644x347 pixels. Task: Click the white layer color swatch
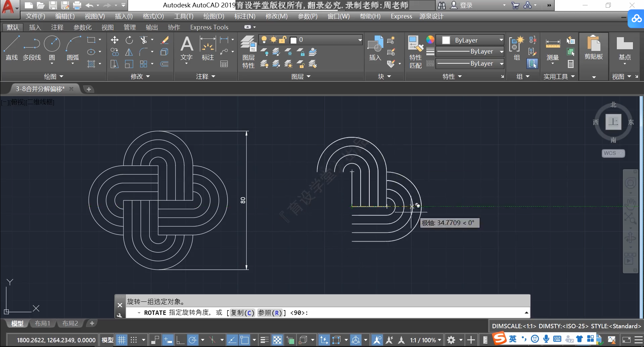click(x=293, y=40)
